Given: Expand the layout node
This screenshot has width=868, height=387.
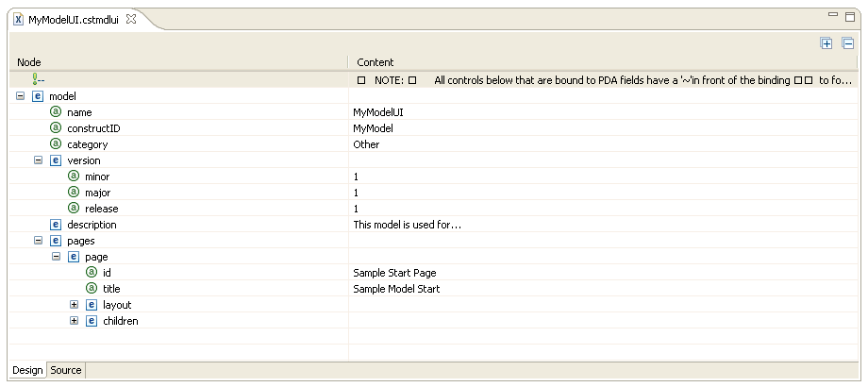Looking at the screenshot, I should (x=75, y=305).
